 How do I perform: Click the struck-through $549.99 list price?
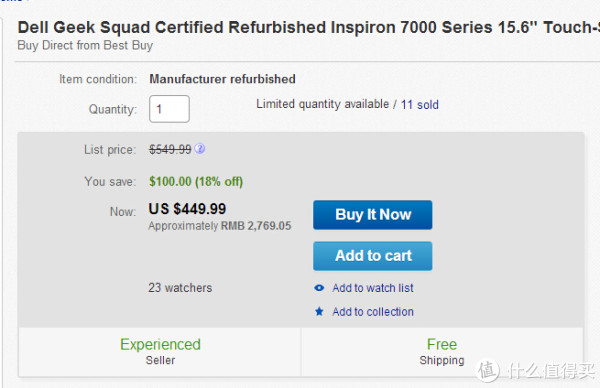tap(170, 149)
